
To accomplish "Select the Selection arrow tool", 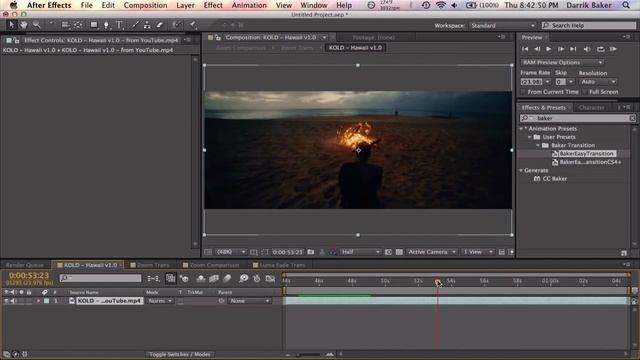I will point(11,25).
